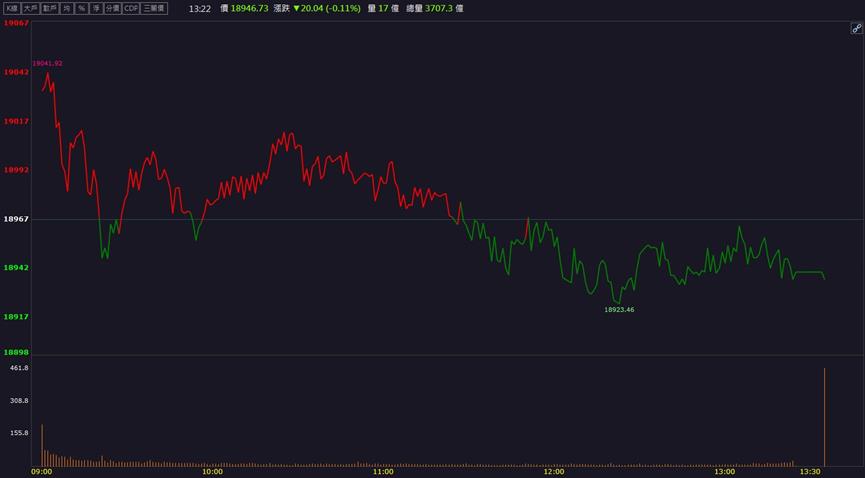Click the link icon at chart corner

856,29
